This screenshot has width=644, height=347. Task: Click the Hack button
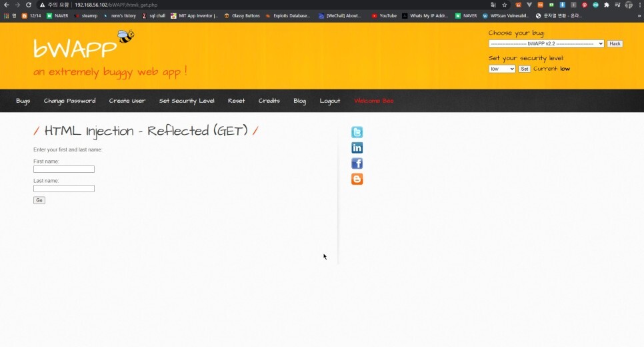615,43
